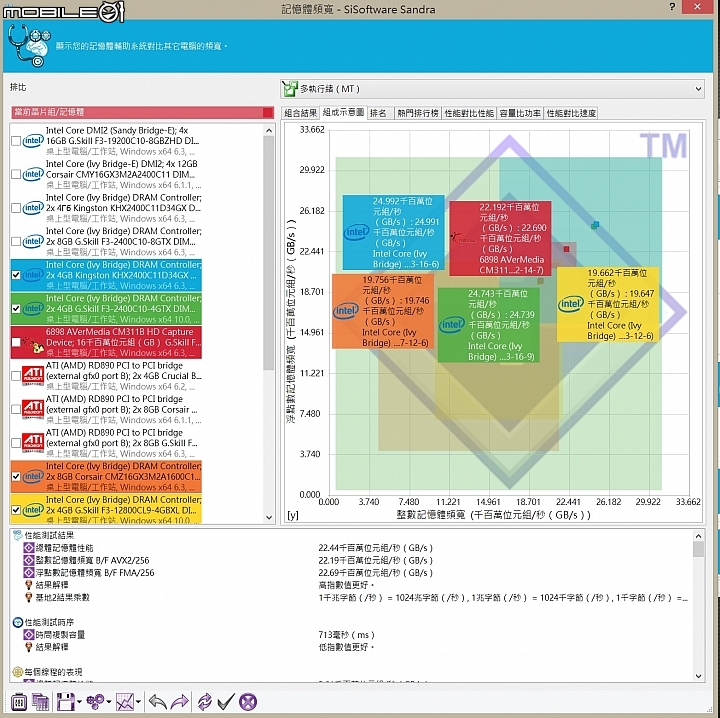Click the stethoscope brain module icon in the header

click(x=29, y=45)
